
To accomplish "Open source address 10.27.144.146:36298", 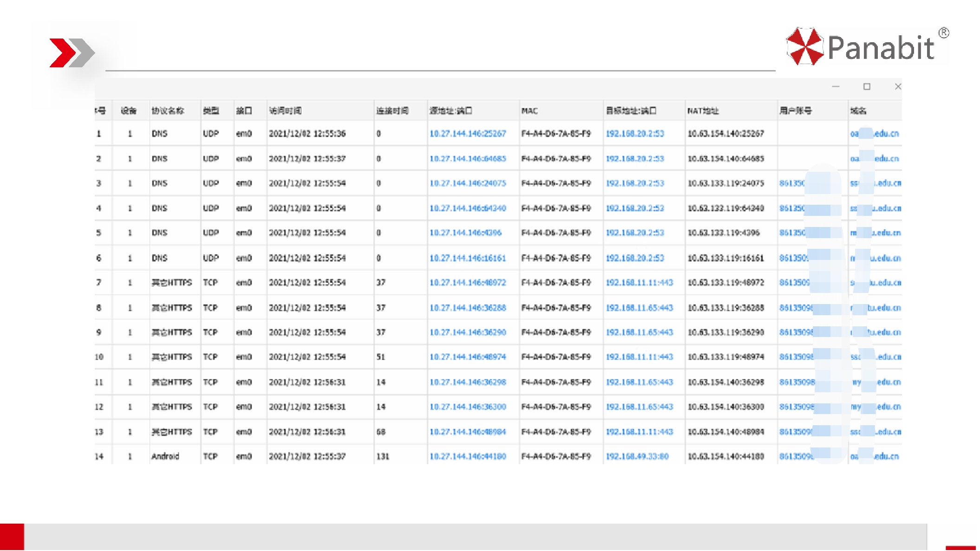I will 468,382.
